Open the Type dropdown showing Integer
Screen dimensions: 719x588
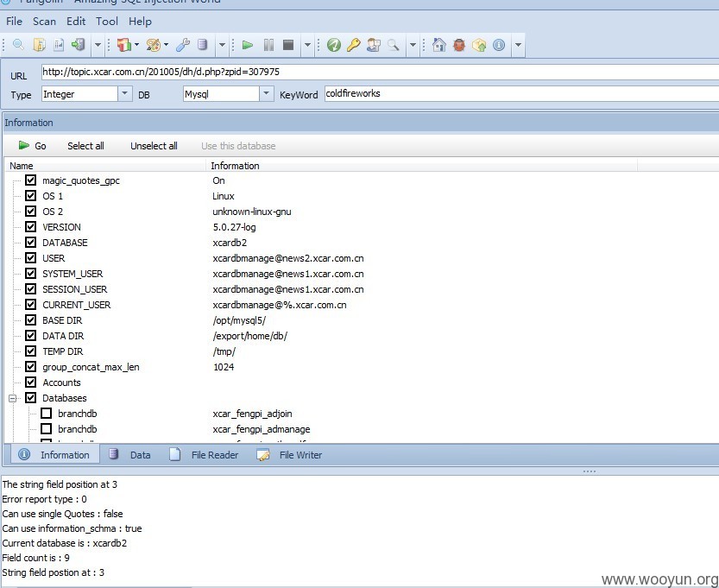coord(124,93)
